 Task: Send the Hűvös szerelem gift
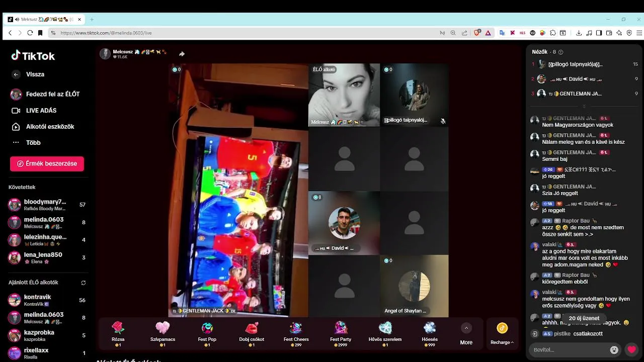tap(385, 334)
